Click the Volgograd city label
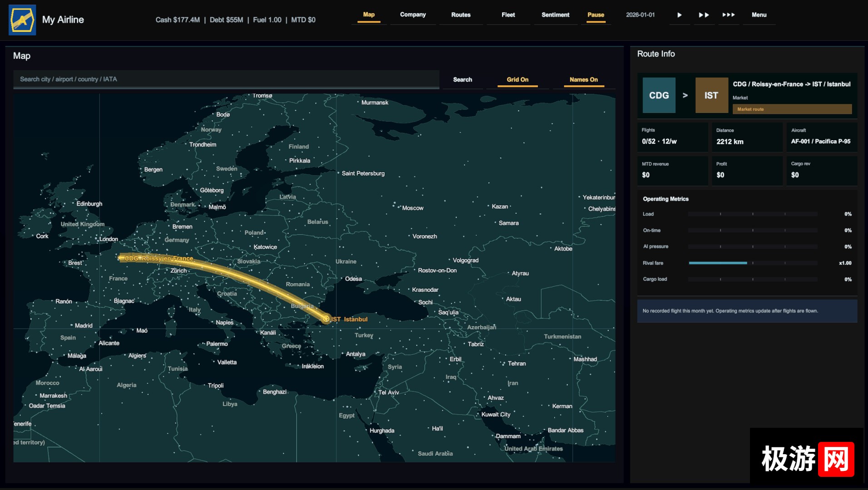Viewport: 868px width, 490px height. 465,260
